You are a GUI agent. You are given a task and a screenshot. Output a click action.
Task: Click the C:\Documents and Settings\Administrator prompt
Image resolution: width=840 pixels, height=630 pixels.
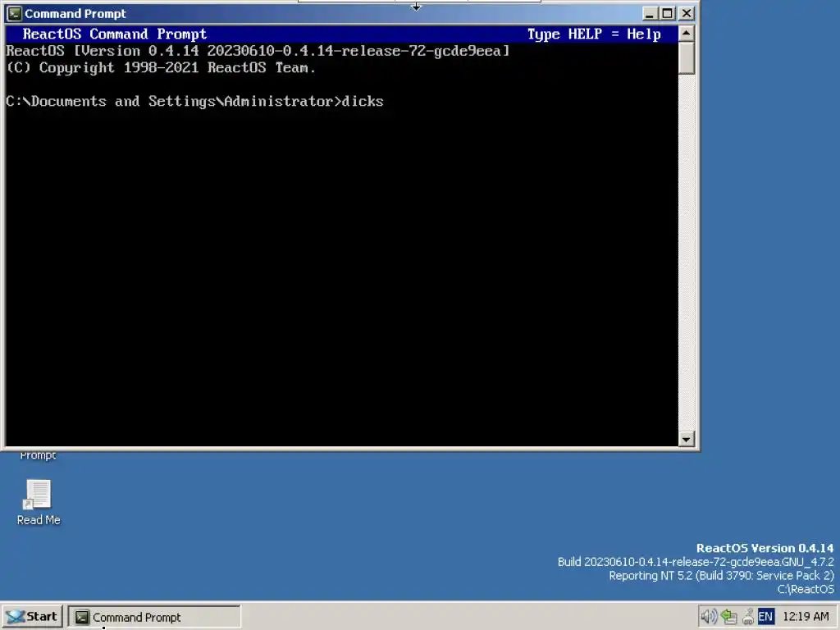[x=174, y=101]
